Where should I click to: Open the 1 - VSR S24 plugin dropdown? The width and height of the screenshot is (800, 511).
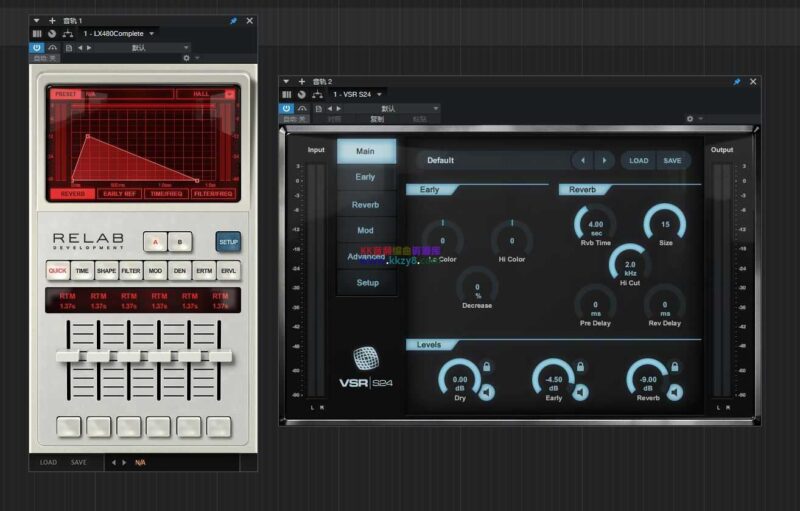click(357, 94)
